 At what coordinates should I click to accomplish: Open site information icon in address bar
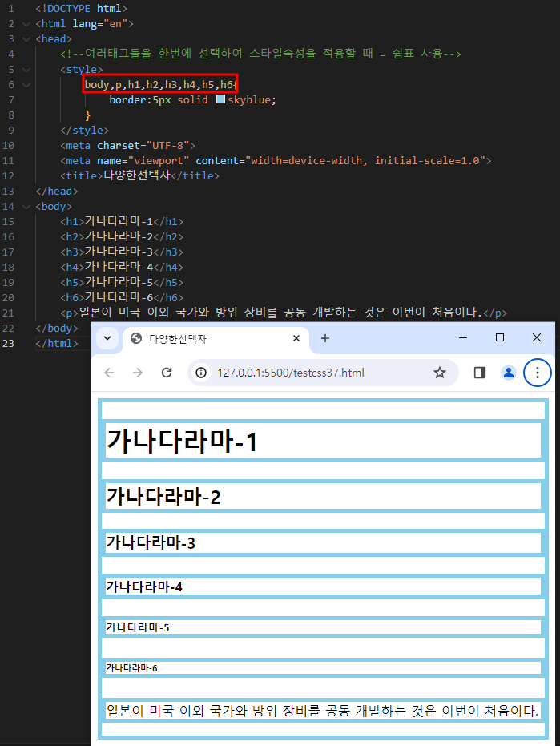(201, 373)
